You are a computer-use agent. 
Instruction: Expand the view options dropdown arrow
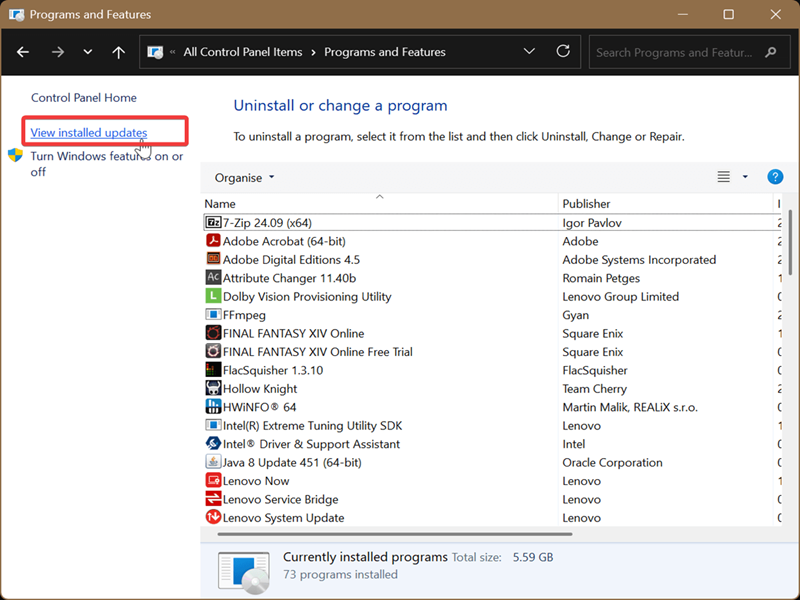click(745, 178)
